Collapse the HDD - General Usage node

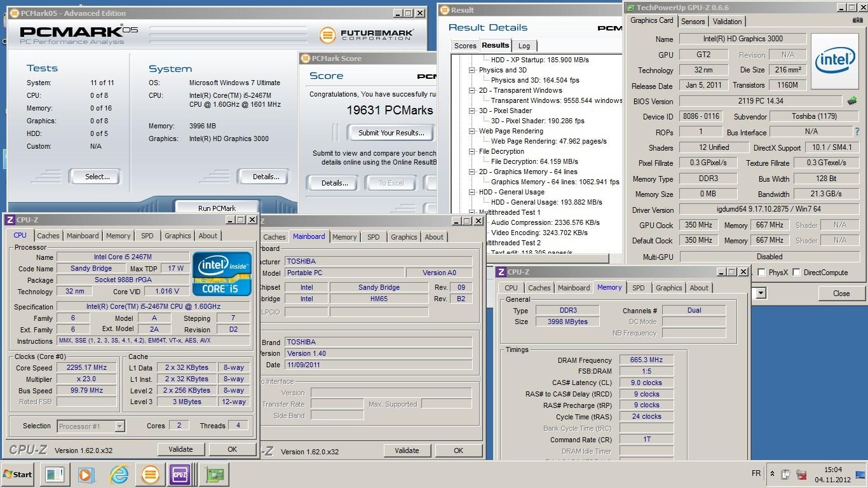472,192
